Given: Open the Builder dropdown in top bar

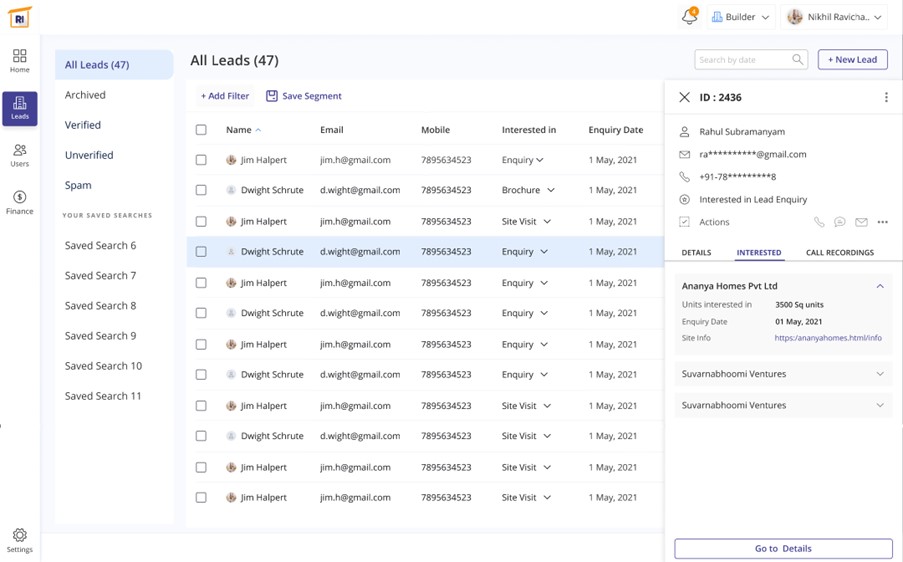Looking at the screenshot, I should tap(740, 17).
